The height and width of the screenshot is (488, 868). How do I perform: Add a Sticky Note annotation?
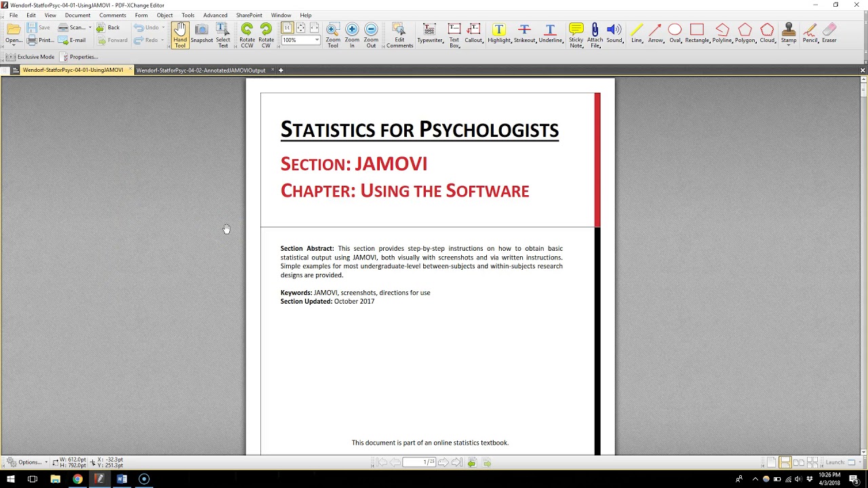click(576, 35)
